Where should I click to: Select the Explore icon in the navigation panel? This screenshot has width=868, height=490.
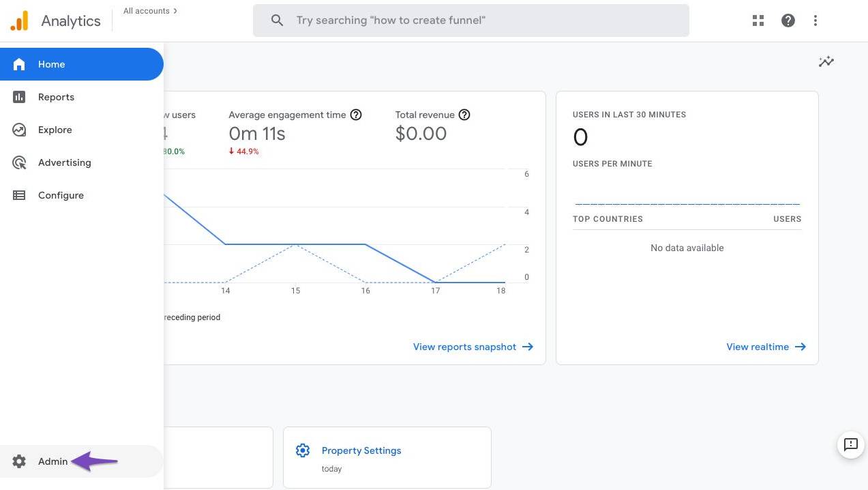[x=19, y=129]
